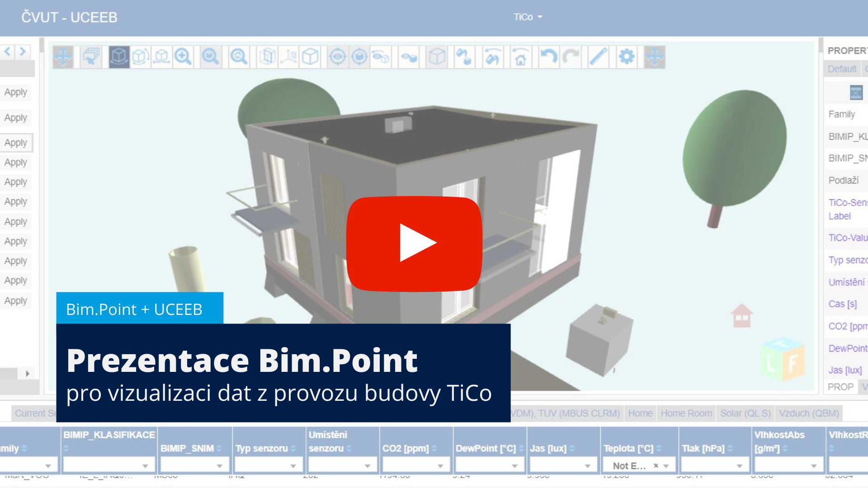Select the plain box cube view icon

[x=310, y=57]
